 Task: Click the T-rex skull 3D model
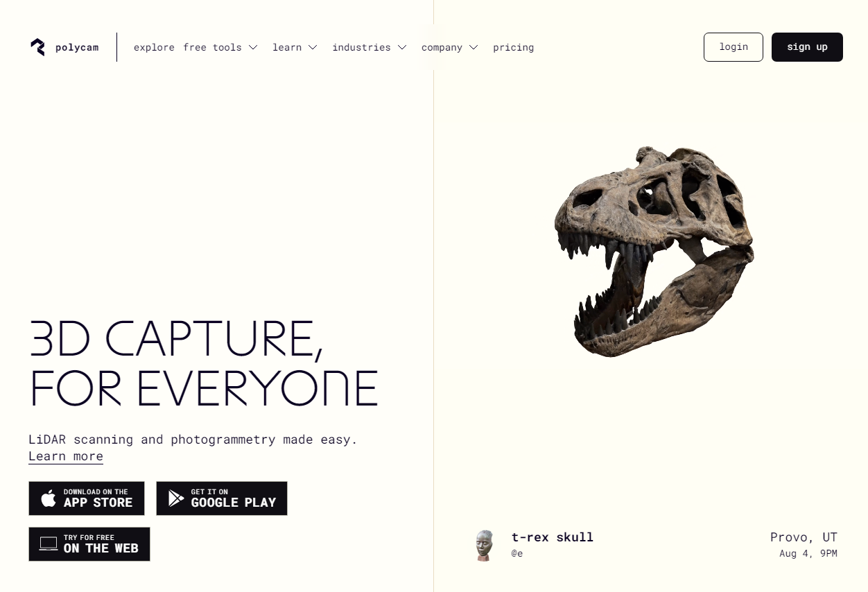pyautogui.click(x=654, y=252)
